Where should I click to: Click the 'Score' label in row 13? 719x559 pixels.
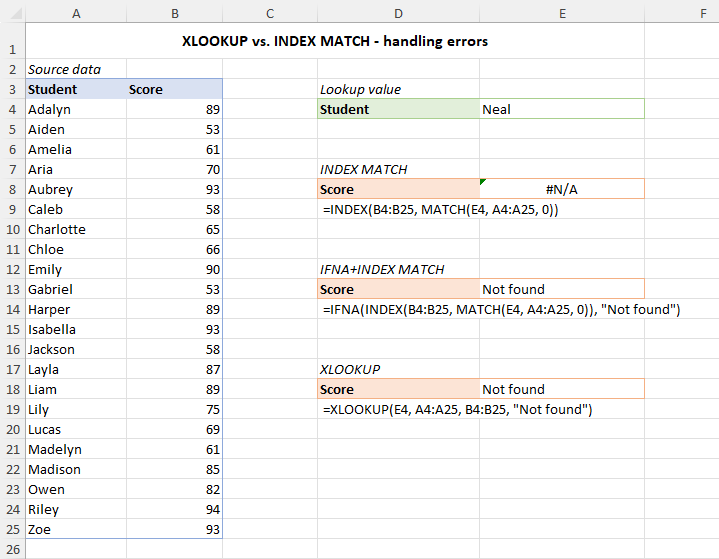(x=398, y=289)
